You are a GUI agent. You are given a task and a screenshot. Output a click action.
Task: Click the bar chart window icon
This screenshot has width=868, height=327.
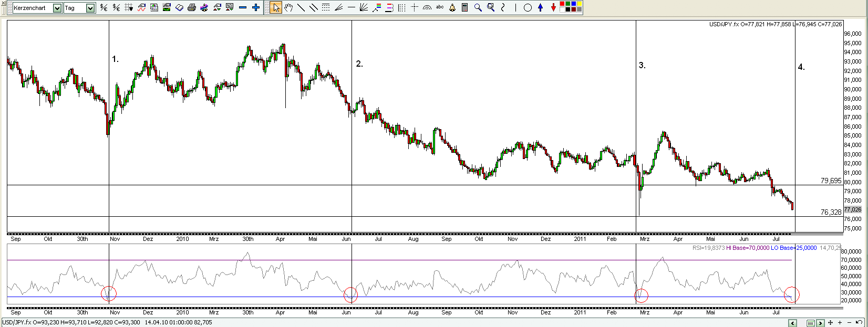point(154,7)
